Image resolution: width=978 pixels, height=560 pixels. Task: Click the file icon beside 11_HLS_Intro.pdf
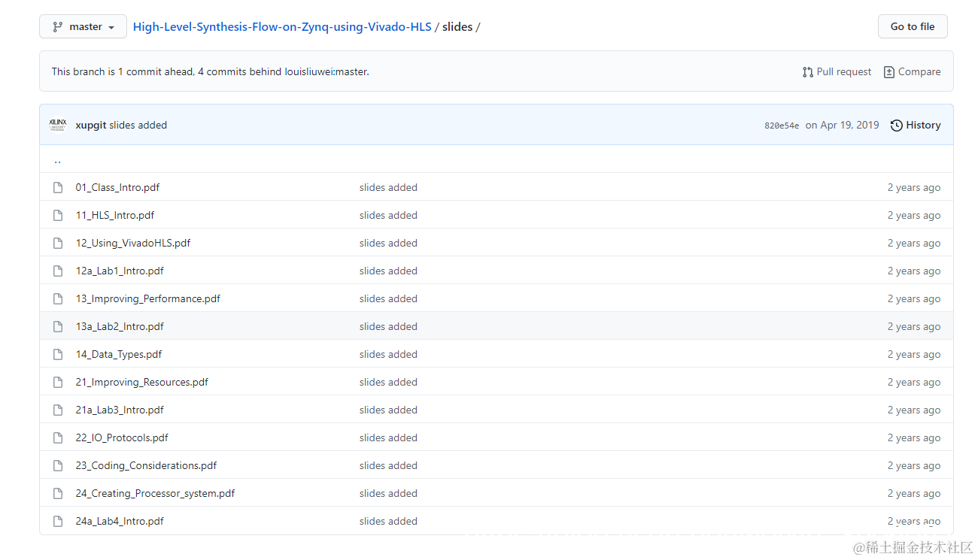[x=58, y=215]
